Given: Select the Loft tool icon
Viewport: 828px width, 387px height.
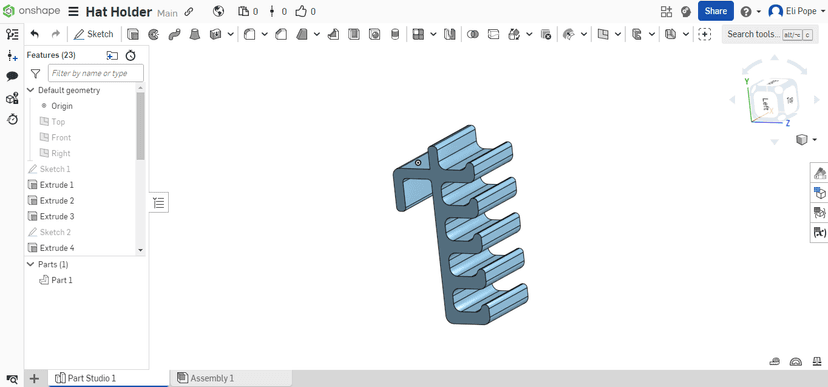Looking at the screenshot, I should point(195,34).
